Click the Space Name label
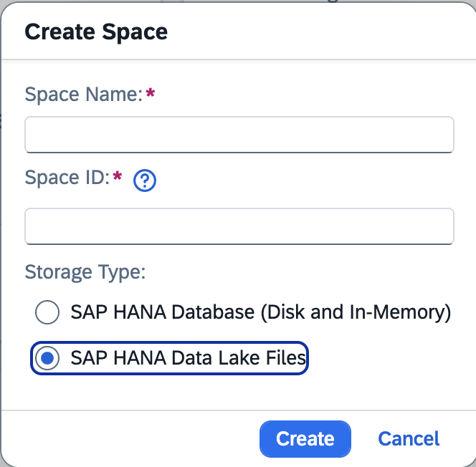The image size is (476, 467). (83, 95)
